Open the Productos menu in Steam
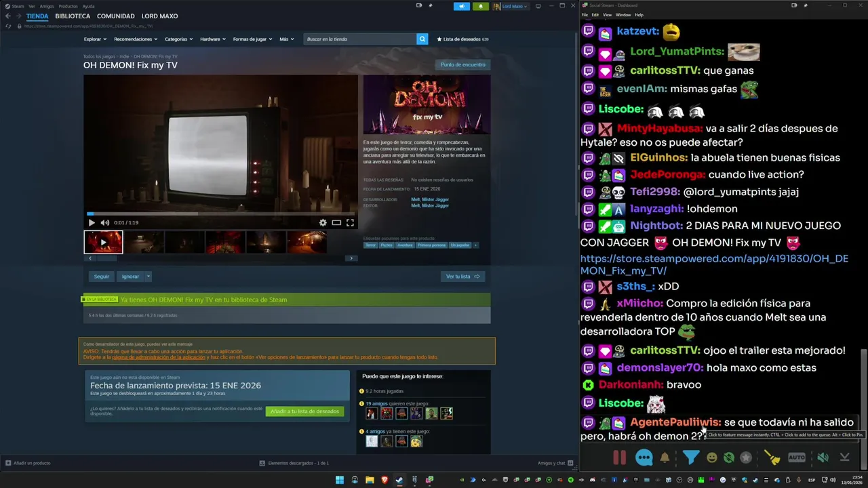 point(68,6)
